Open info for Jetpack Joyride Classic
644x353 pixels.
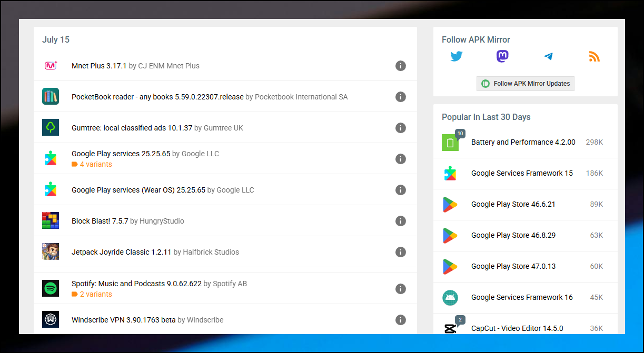[x=401, y=252]
